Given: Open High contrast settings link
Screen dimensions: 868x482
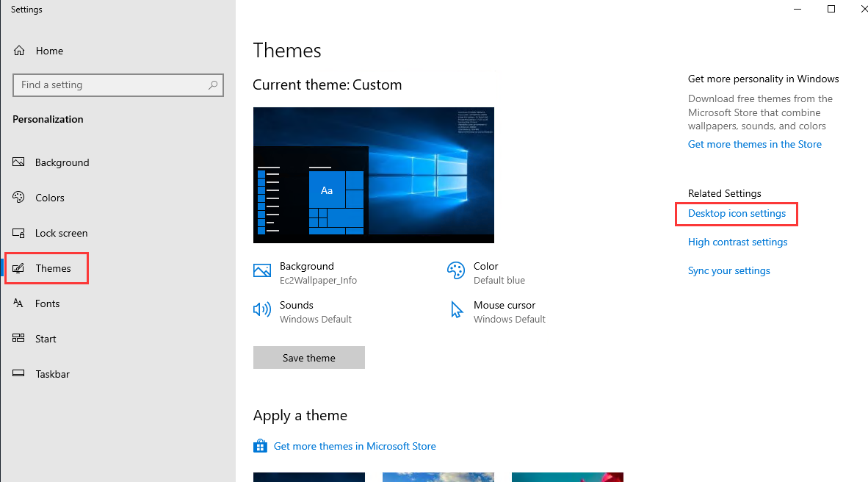Looking at the screenshot, I should pyautogui.click(x=737, y=242).
